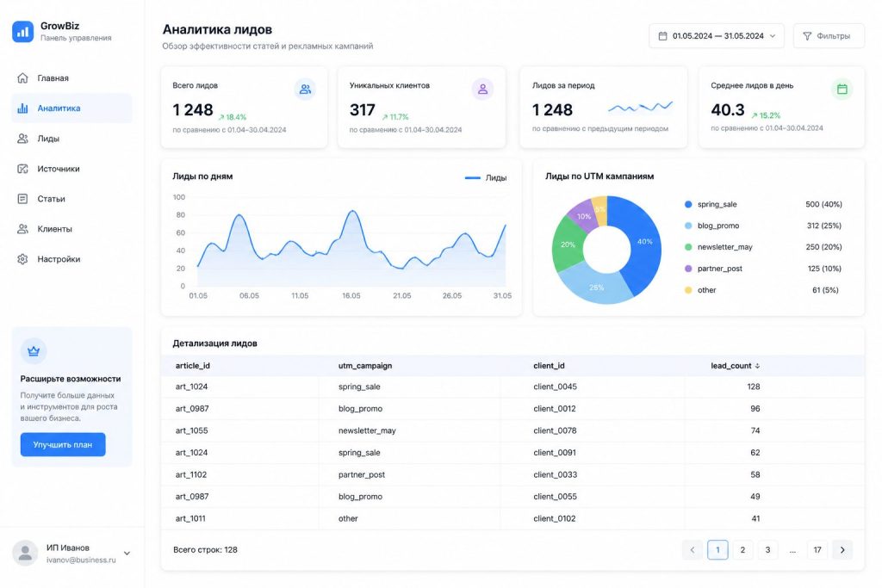
Task: Click the other yellow legend dot
Action: [688, 290]
